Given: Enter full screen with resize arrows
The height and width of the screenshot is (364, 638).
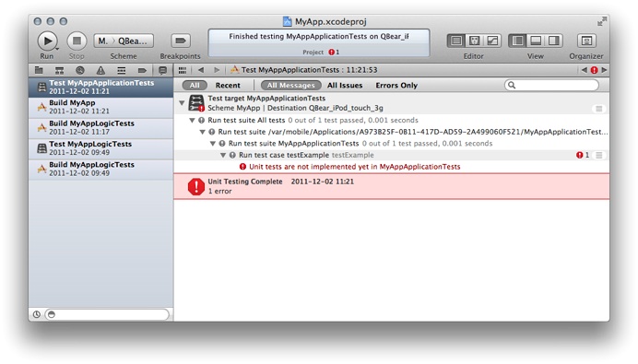Looking at the screenshot, I should [601, 21].
